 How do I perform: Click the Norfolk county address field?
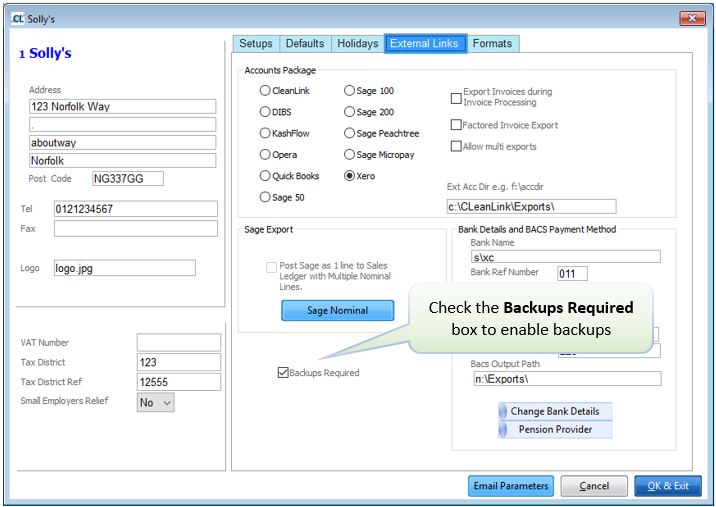tap(122, 160)
